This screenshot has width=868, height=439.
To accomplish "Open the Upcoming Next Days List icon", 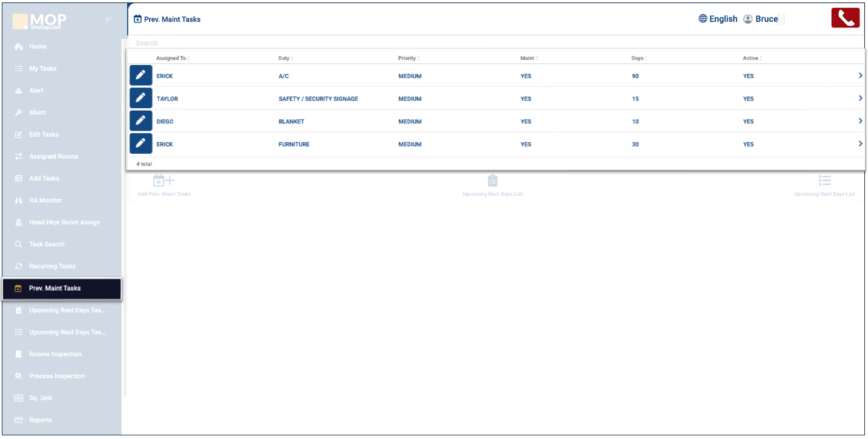I will coord(824,181).
